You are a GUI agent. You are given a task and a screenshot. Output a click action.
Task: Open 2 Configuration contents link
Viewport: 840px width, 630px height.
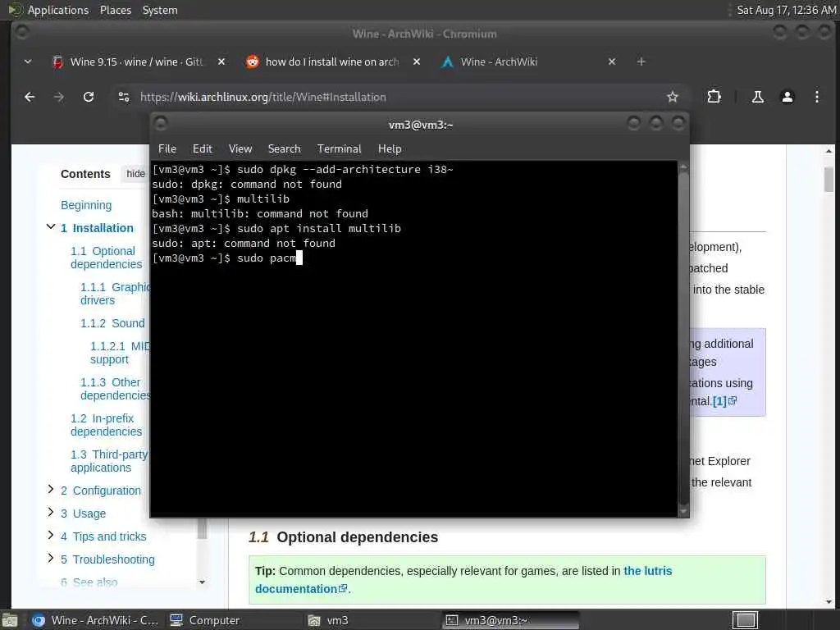101,491
